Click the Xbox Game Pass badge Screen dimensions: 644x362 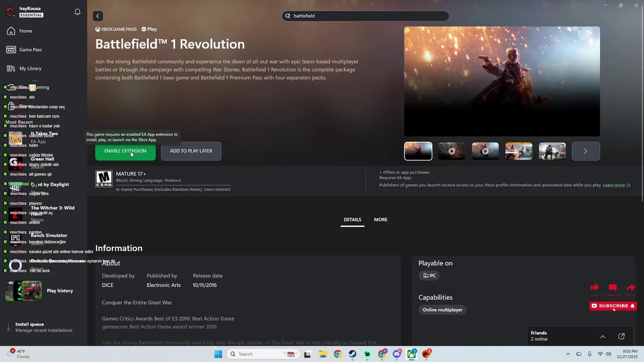[116, 29]
